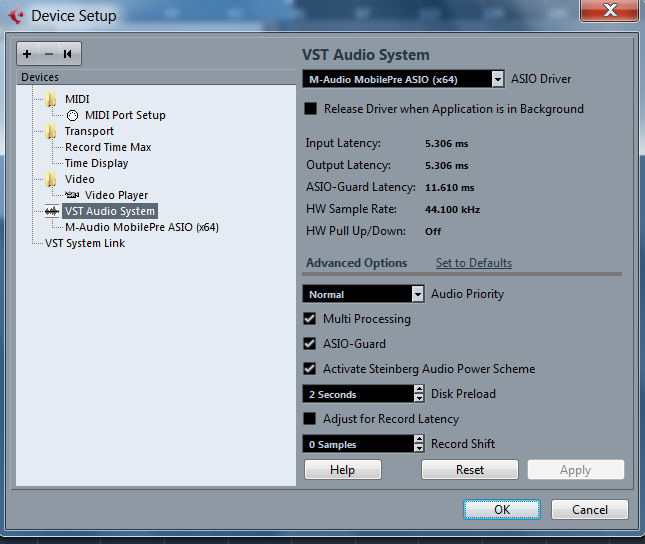The width and height of the screenshot is (645, 544).
Task: Click the Normal audio priority combo box
Action: (x=363, y=294)
